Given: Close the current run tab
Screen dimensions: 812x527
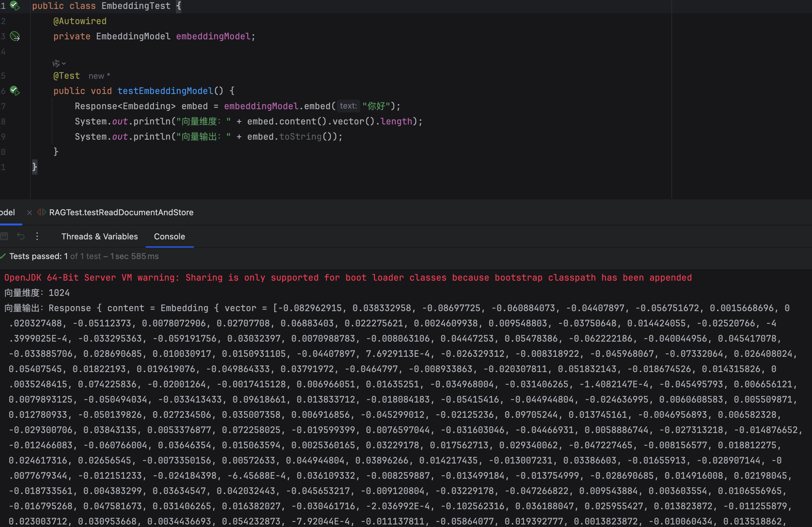Looking at the screenshot, I should pos(29,212).
